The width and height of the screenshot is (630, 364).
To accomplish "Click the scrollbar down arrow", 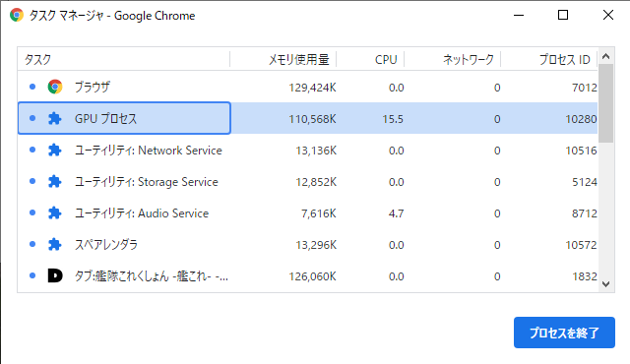I will coord(606,283).
